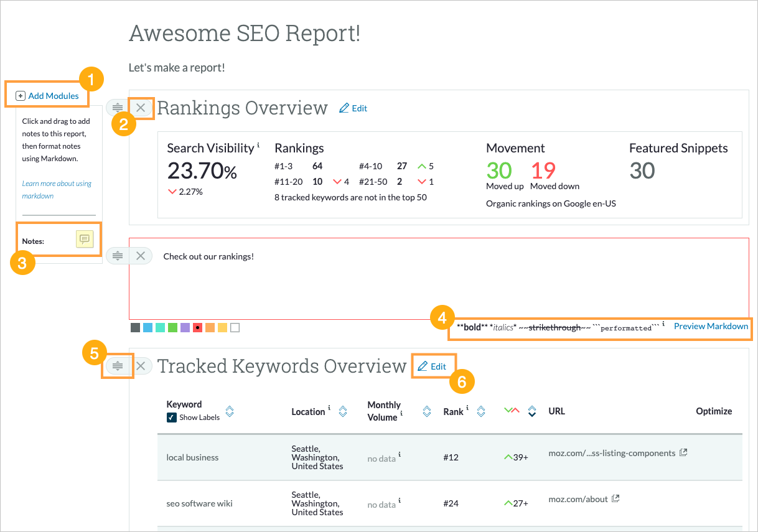This screenshot has width=758, height=532.
Task: Open external link for ss-listing-components URL
Action: pyautogui.click(x=683, y=453)
